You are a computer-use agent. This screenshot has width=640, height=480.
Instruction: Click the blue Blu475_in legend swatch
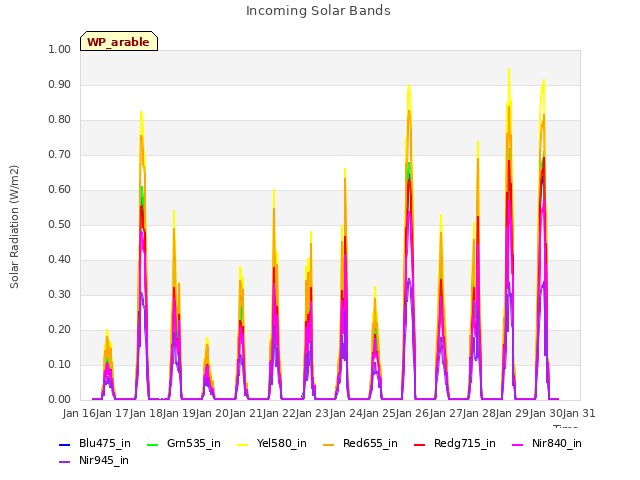(64, 444)
